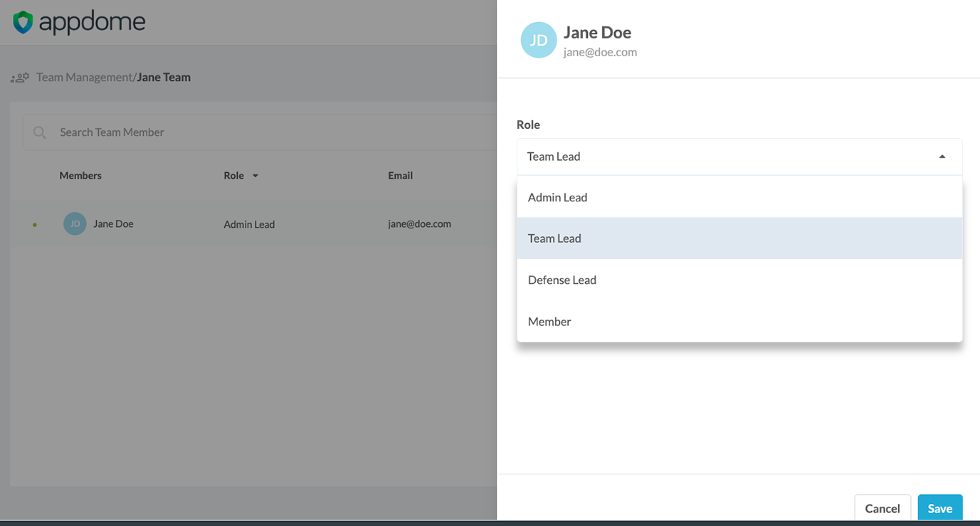Click the Role field label
This screenshot has height=526, width=980.
528,125
